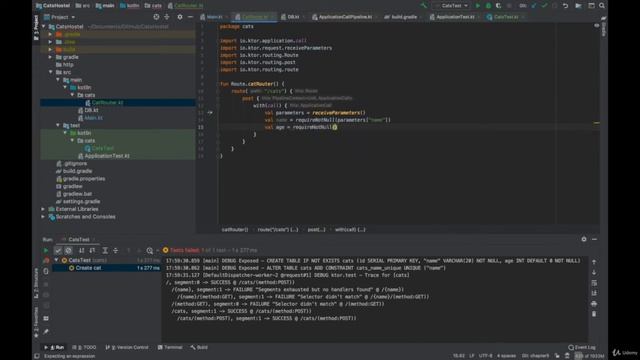Switch to CatsTest.kt editor tab
640x360 pixels.
506,17
